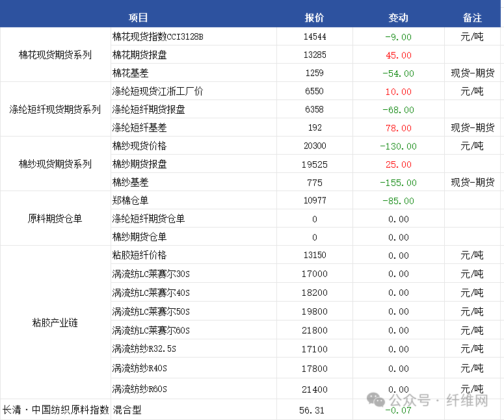This screenshot has height=420, width=504.
Task: Click the change value -54.00
Action: click(x=398, y=73)
